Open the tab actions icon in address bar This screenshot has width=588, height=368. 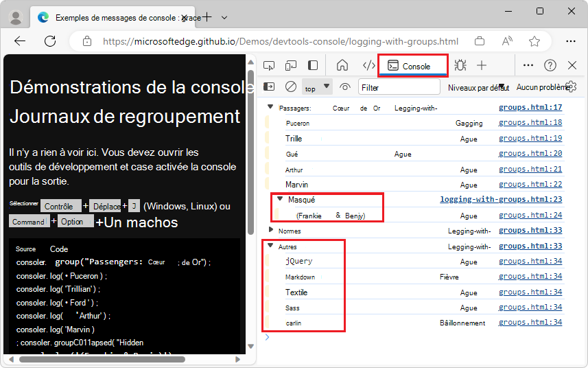point(480,41)
